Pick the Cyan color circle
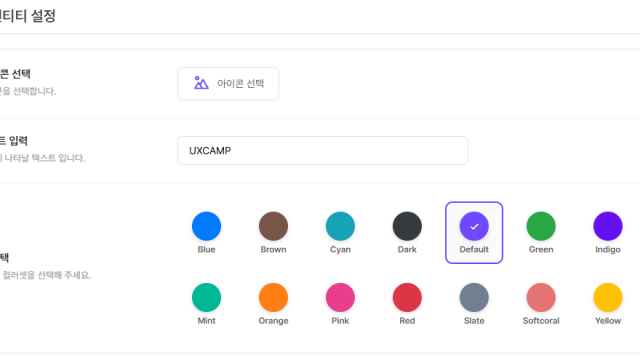Image resolution: width=640 pixels, height=360 pixels. pyautogui.click(x=340, y=226)
